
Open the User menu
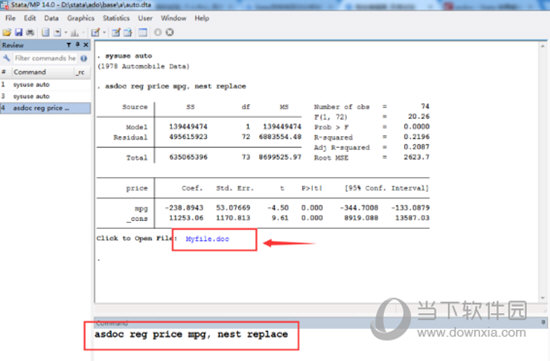coord(145,18)
